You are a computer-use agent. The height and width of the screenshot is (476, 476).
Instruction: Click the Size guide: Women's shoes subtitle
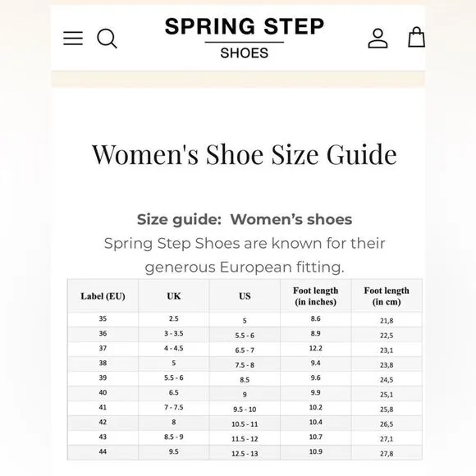[x=245, y=219]
